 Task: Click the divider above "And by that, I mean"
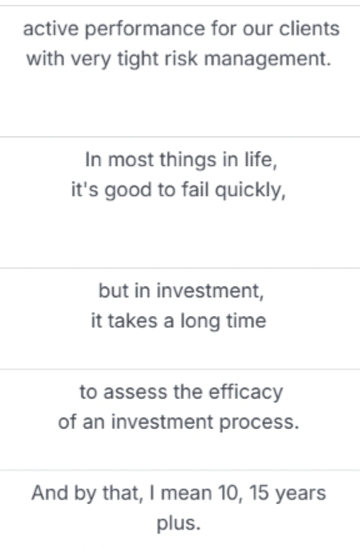(180, 470)
